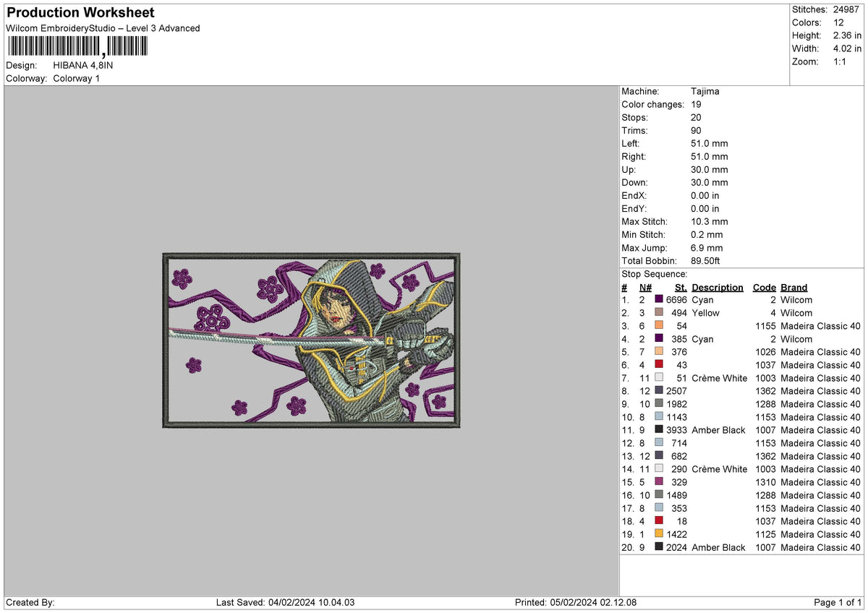
Task: Select the Total Bobbin value 89.50ft
Action: click(x=705, y=261)
